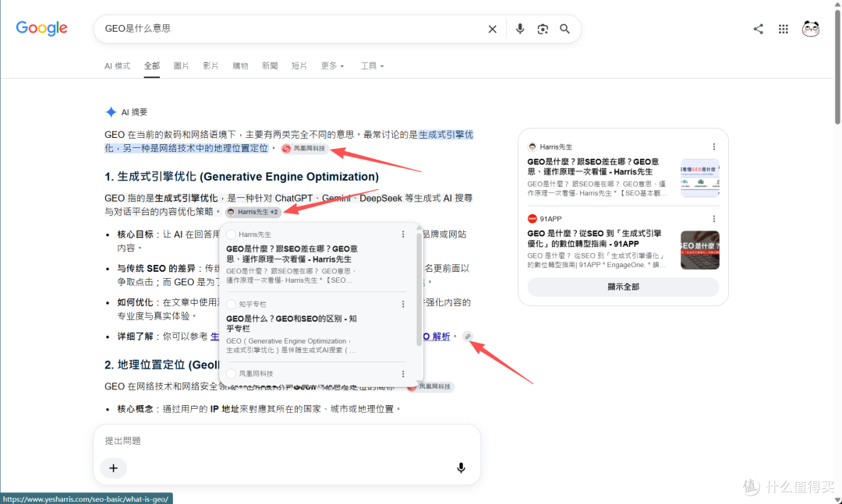
Task: Click the Harris先生 +2 source chip
Action: (x=253, y=212)
